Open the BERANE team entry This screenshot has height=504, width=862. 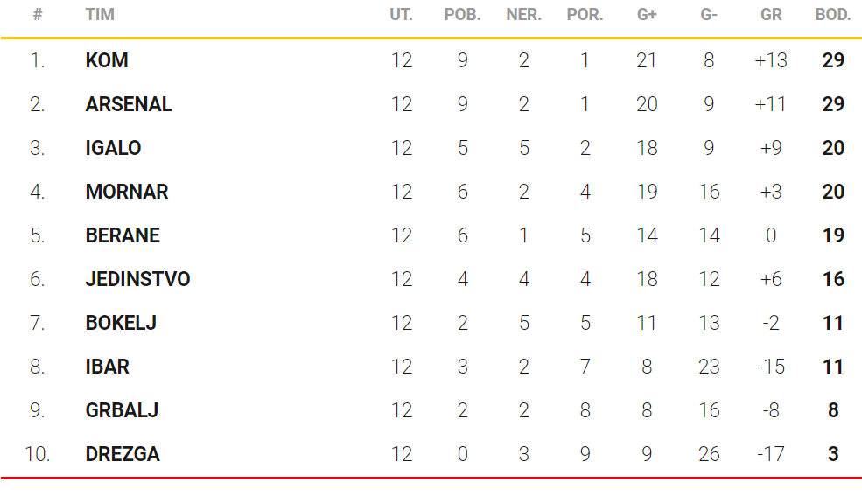point(123,235)
